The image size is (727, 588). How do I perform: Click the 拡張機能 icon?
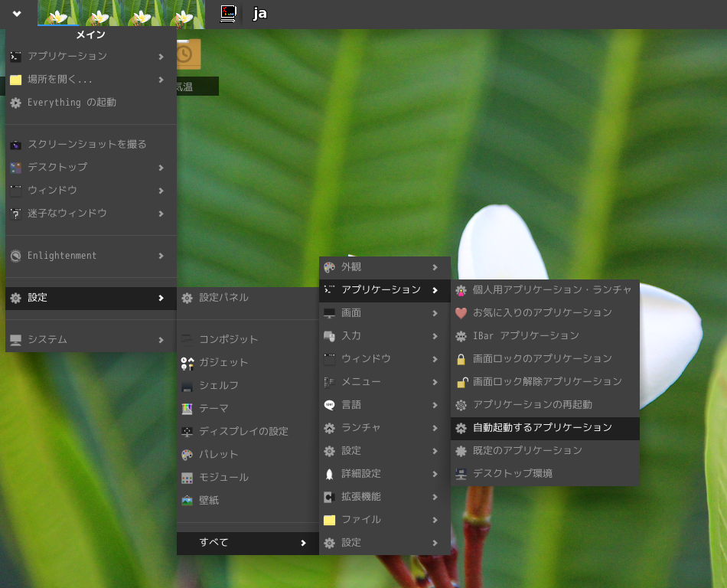329,497
